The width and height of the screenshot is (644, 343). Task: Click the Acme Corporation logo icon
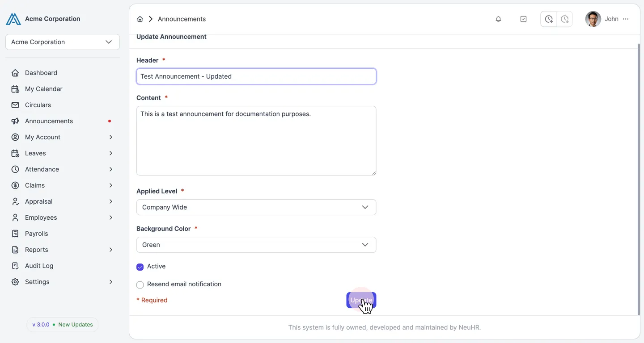tap(13, 19)
